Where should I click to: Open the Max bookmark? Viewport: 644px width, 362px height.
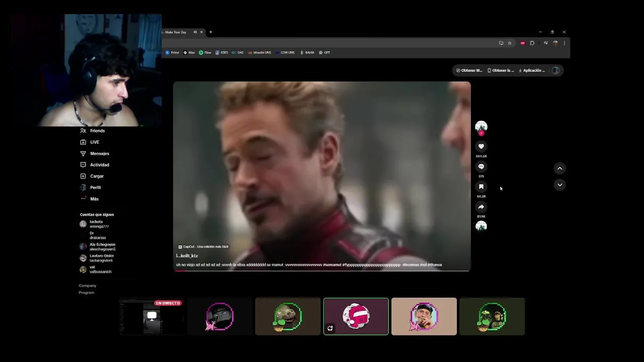pyautogui.click(x=189, y=52)
